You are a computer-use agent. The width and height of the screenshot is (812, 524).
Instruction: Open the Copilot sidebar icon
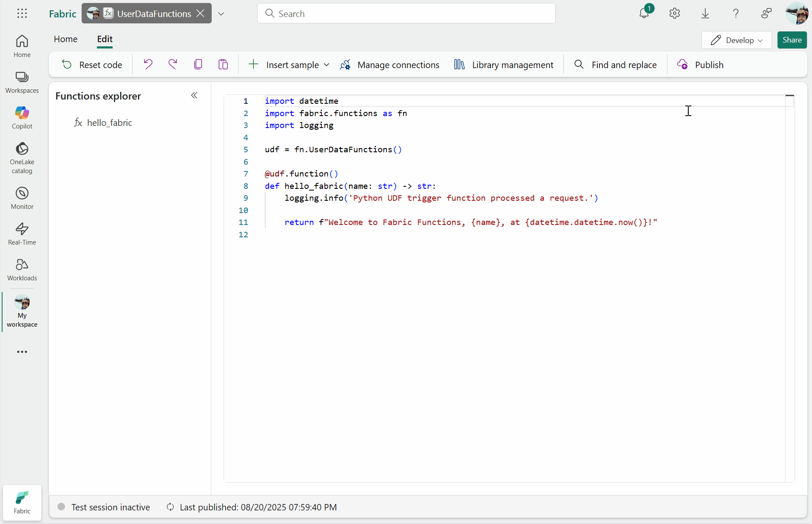(22, 117)
